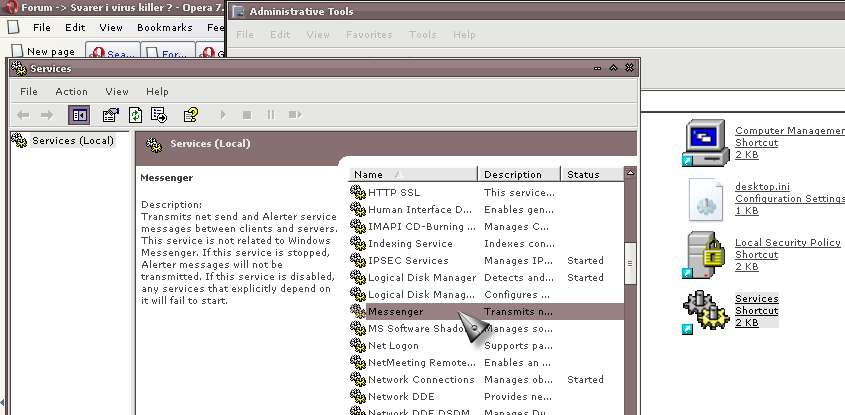The image size is (845, 415).
Task: Sort by the Description column header
Action: tap(519, 174)
